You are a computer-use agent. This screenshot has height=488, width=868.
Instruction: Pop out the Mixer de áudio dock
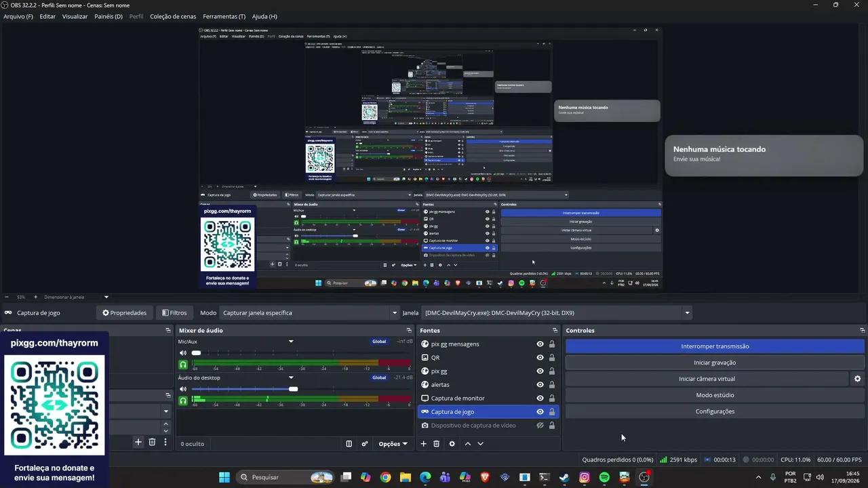click(409, 331)
